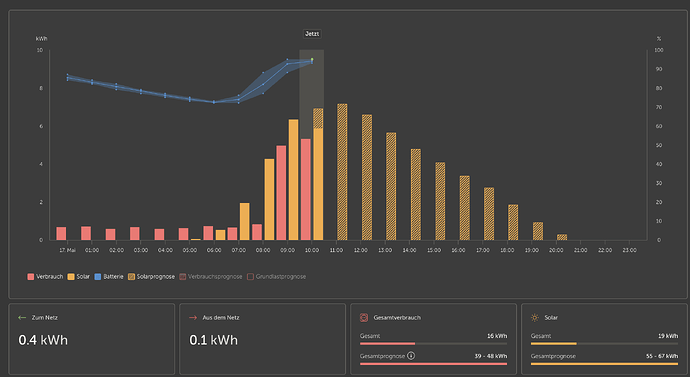Click the solar bar at 08:00
This screenshot has width=690, height=377.
pyautogui.click(x=269, y=200)
